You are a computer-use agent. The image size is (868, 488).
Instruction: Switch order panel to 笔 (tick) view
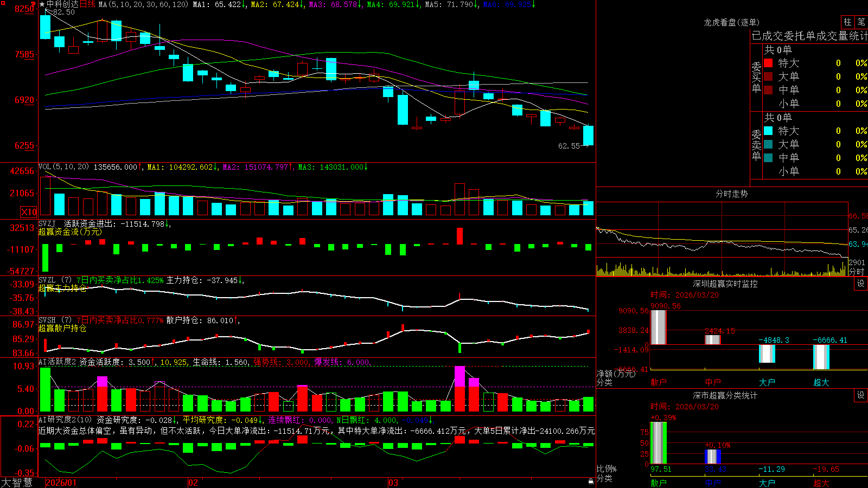pyautogui.click(x=861, y=22)
